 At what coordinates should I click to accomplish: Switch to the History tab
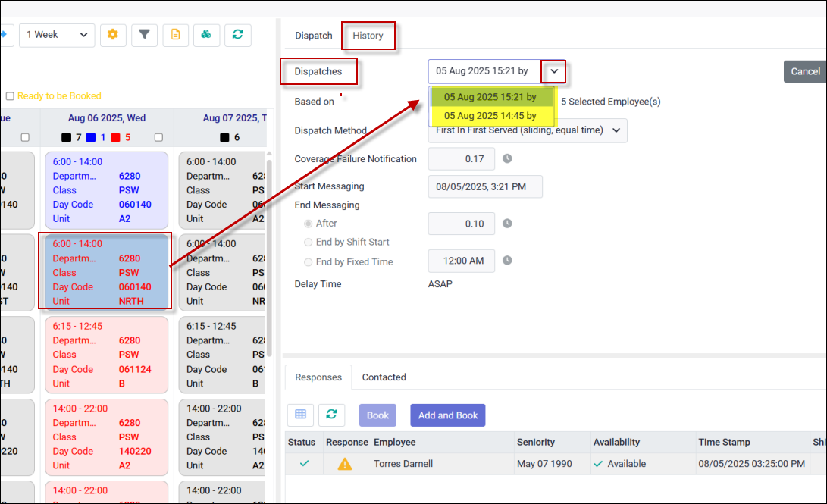pos(368,36)
